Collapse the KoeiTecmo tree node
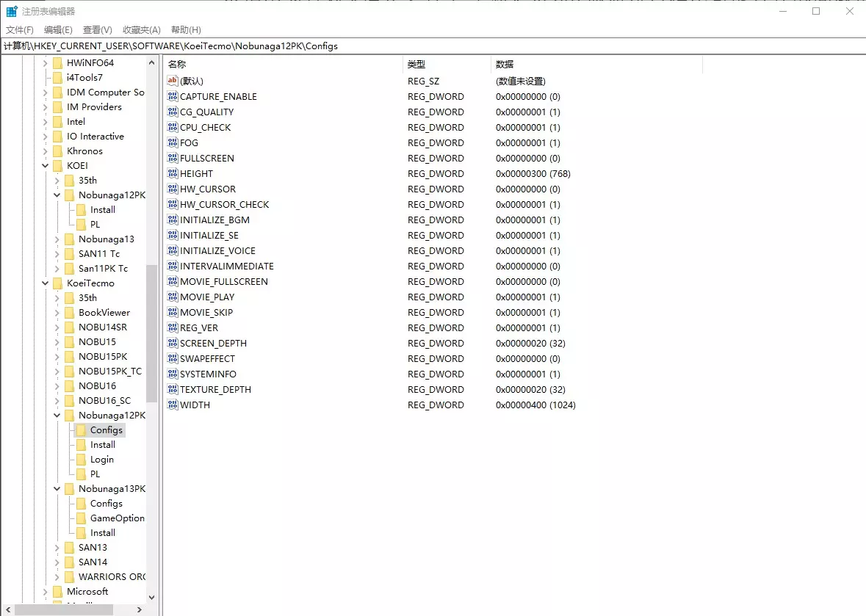This screenshot has height=616, width=866. tap(46, 283)
